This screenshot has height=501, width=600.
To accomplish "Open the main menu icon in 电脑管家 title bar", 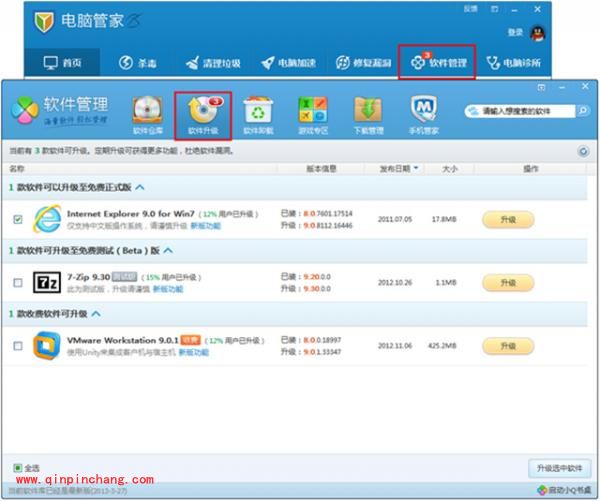I will pyautogui.click(x=495, y=9).
